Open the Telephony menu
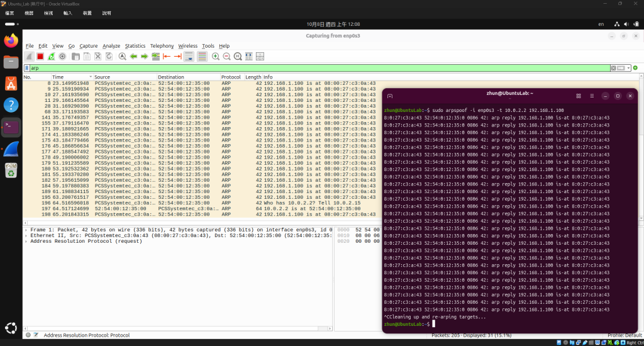This screenshot has width=644, height=346. 162,46
